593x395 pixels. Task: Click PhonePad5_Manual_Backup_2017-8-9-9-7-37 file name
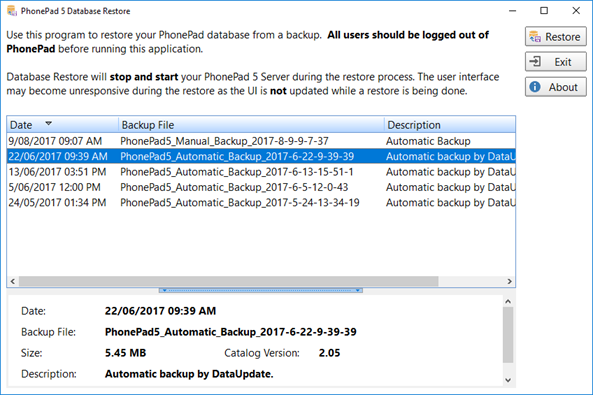[x=224, y=141]
